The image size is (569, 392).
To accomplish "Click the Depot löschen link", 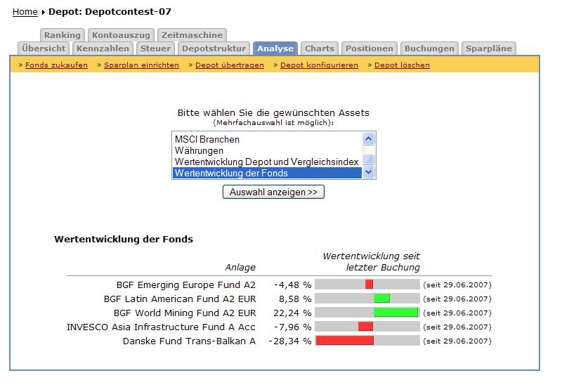I will click(402, 65).
